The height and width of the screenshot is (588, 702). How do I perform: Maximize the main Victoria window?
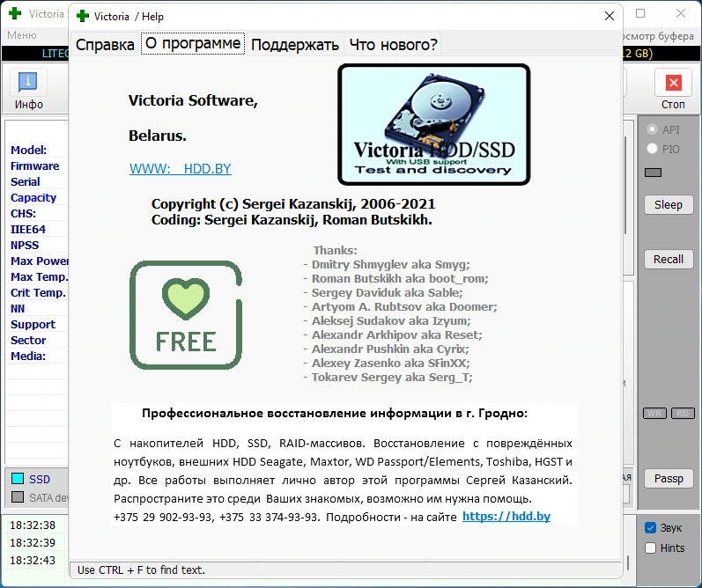640,13
